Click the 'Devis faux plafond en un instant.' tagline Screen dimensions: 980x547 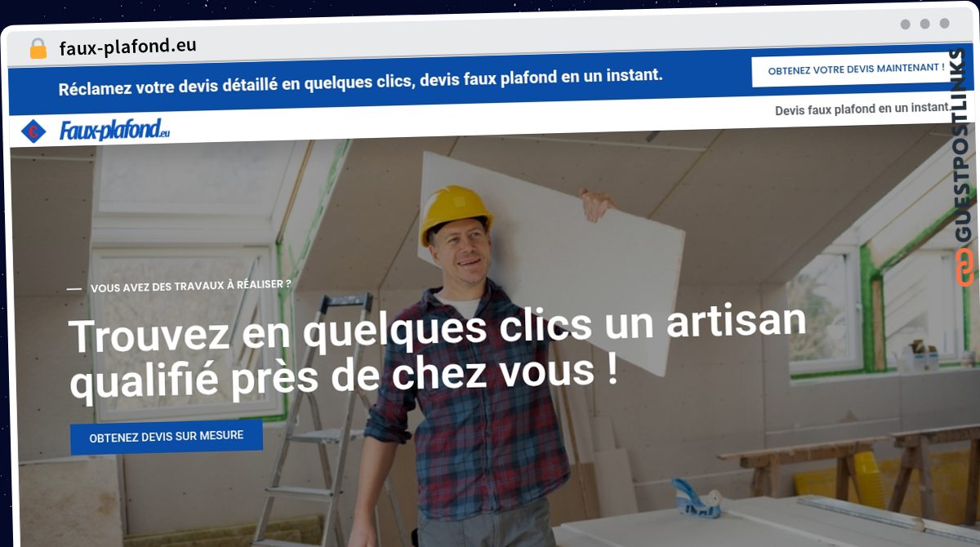coord(863,109)
